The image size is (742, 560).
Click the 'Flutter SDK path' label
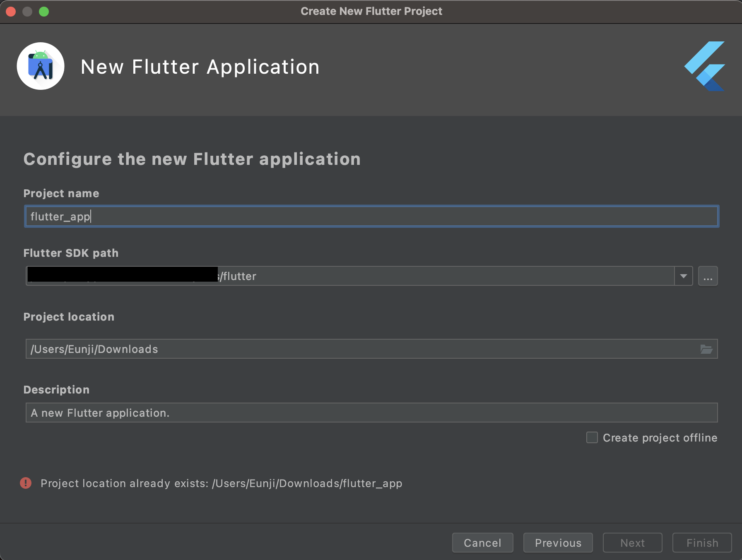point(71,253)
